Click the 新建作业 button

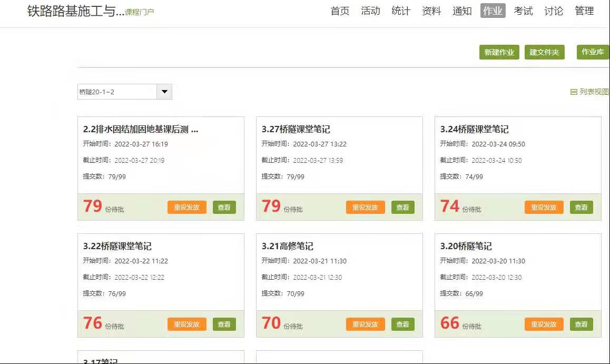pos(499,52)
